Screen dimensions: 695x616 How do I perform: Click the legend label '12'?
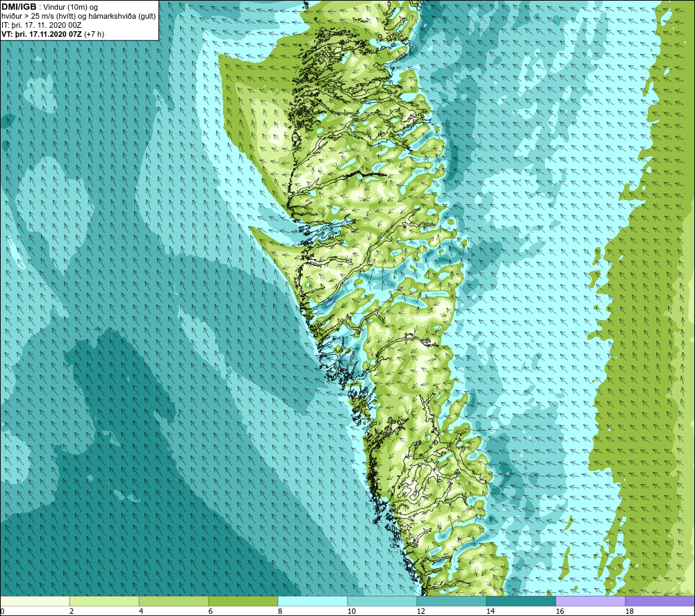coord(421,611)
